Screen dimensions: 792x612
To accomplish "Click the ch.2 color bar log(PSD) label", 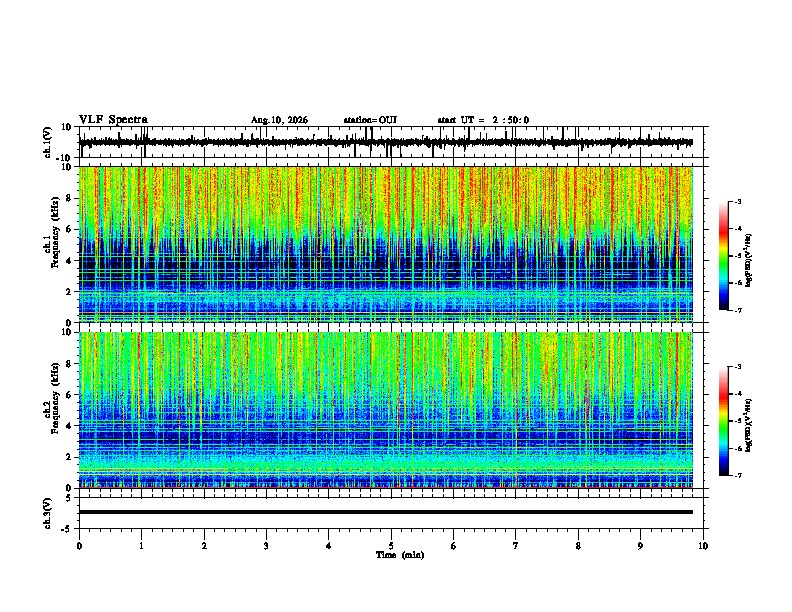I will tap(748, 425).
